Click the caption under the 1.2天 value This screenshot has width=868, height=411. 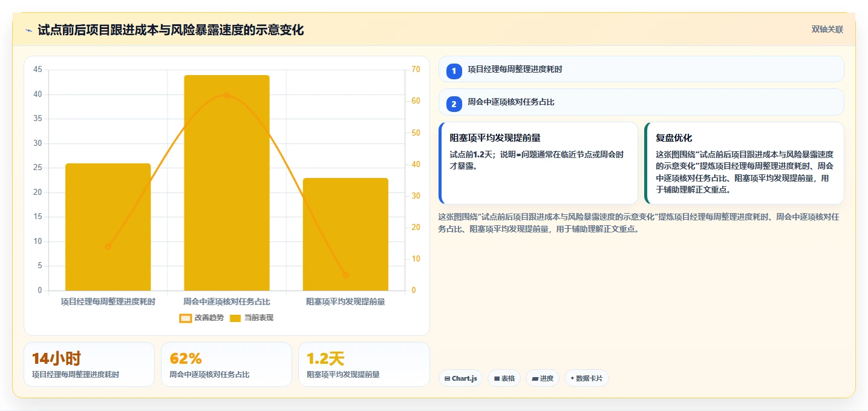point(344,375)
